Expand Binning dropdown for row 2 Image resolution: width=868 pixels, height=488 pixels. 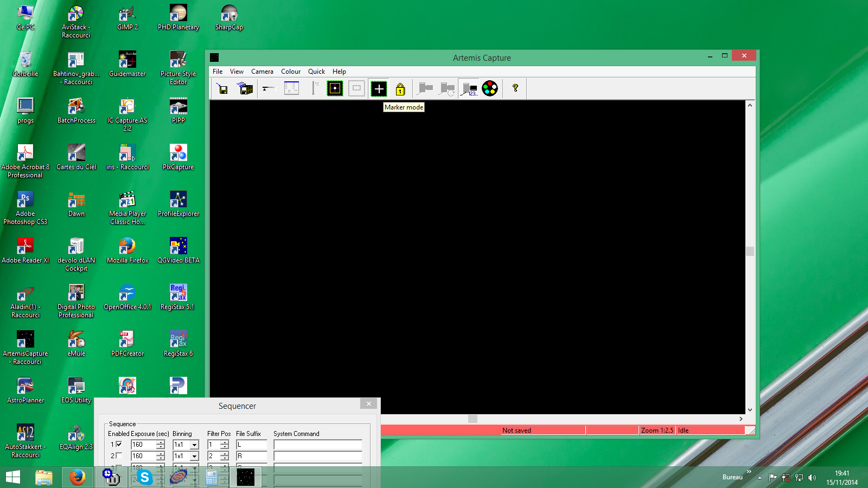(x=194, y=456)
